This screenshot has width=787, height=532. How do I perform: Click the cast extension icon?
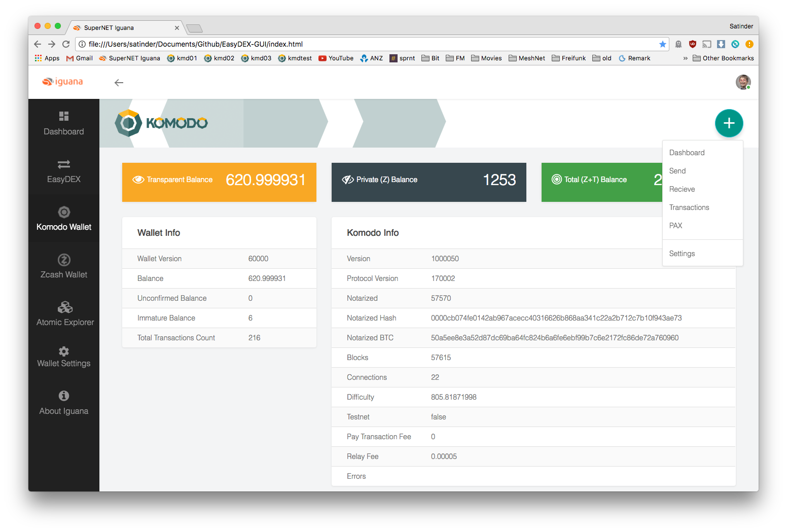(707, 44)
